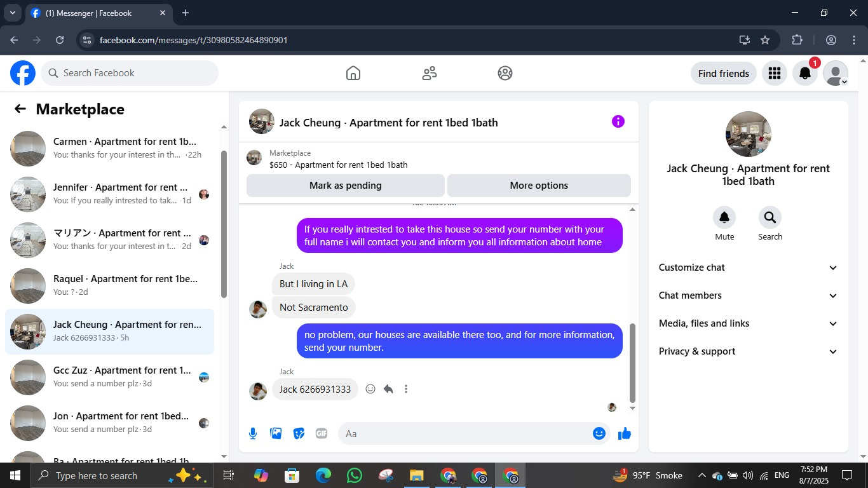React with emoji to Jack's number message
This screenshot has height=488, width=868.
point(370,389)
